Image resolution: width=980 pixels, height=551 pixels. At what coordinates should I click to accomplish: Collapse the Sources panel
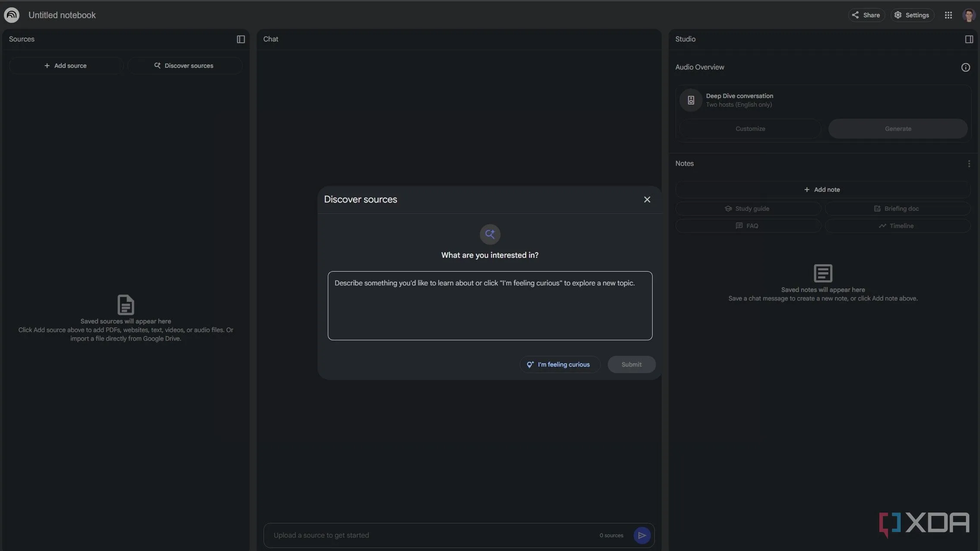[241, 39]
